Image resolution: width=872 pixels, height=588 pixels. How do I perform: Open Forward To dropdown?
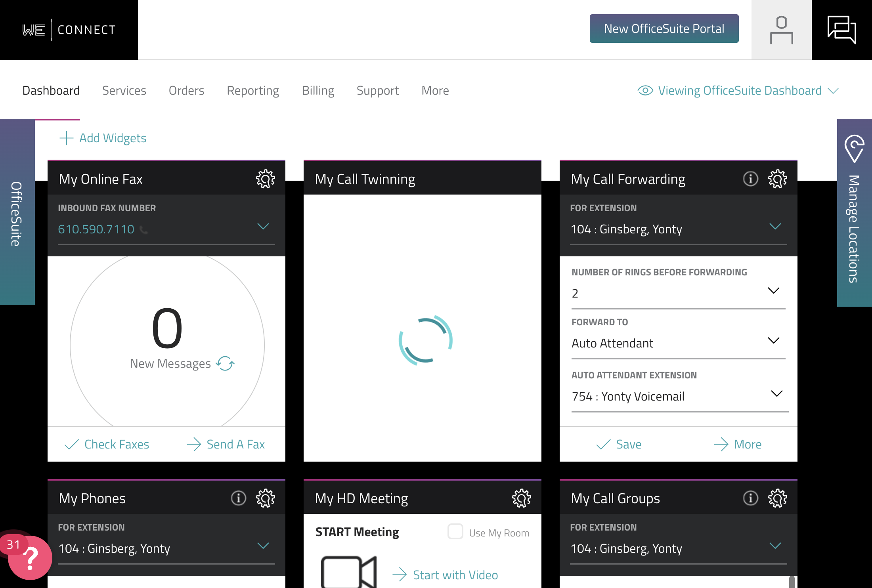678,343
